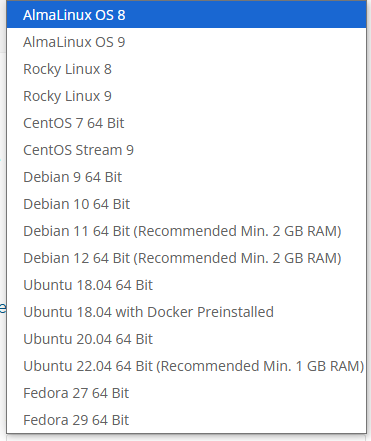Select Rocky Linux 8 option
This screenshot has width=371, height=441.
tap(186, 69)
